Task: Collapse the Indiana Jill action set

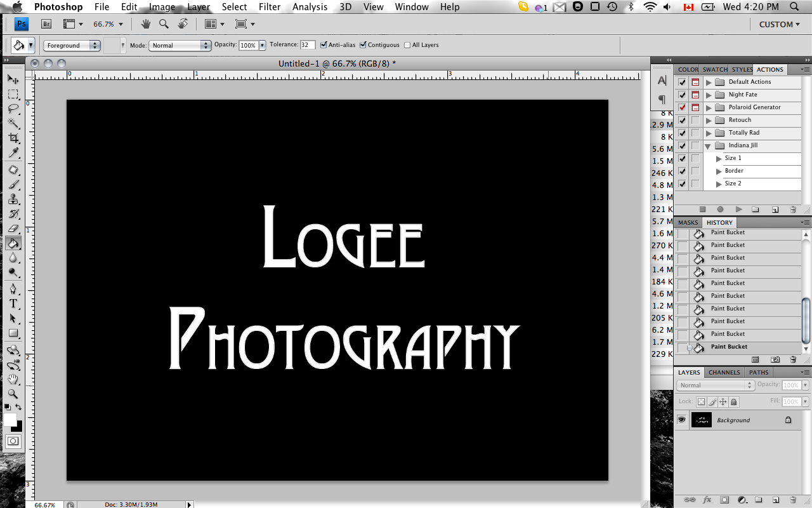Action: pos(709,145)
